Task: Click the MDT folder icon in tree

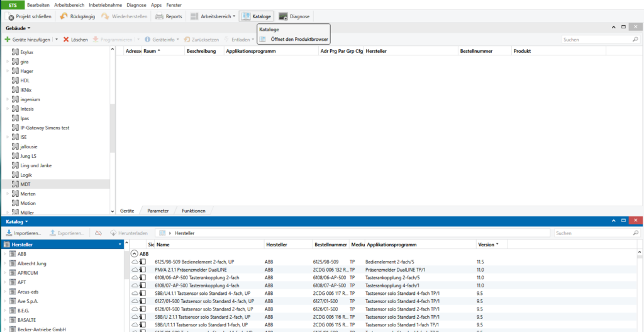Action: [15, 184]
